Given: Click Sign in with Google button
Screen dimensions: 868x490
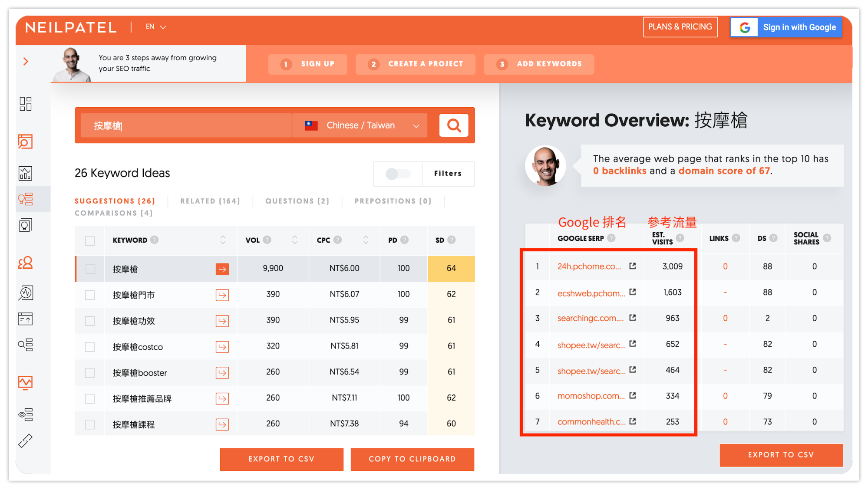Looking at the screenshot, I should point(786,27).
